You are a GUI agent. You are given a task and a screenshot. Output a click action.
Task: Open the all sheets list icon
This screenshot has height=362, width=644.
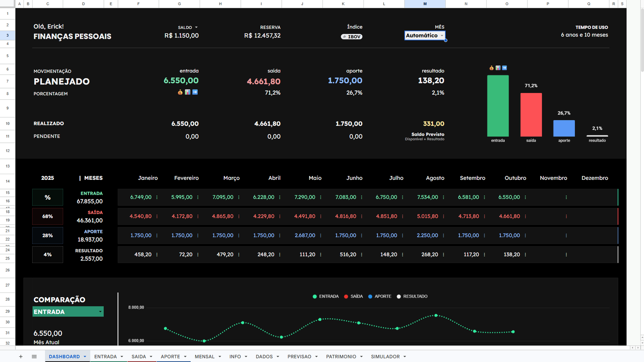[x=34, y=356]
